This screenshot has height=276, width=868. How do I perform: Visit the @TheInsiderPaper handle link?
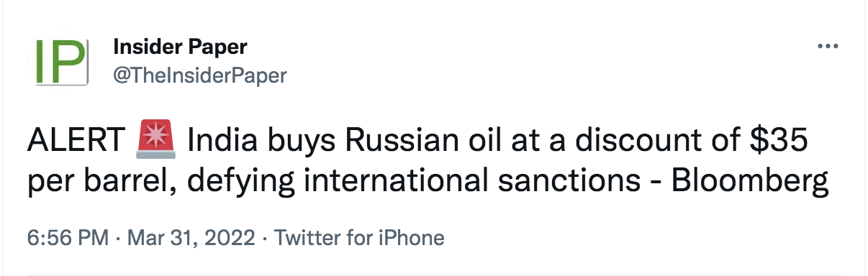click(x=200, y=75)
